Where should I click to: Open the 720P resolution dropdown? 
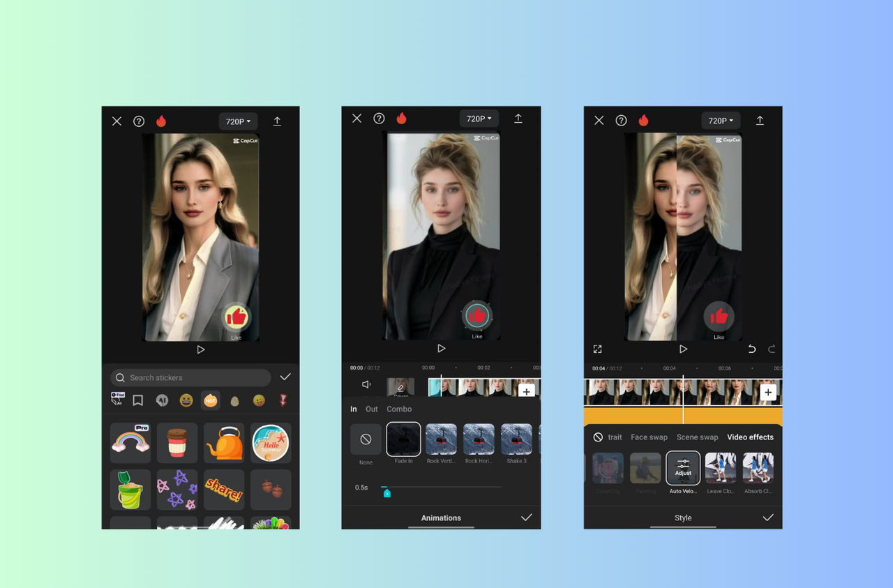coord(238,121)
